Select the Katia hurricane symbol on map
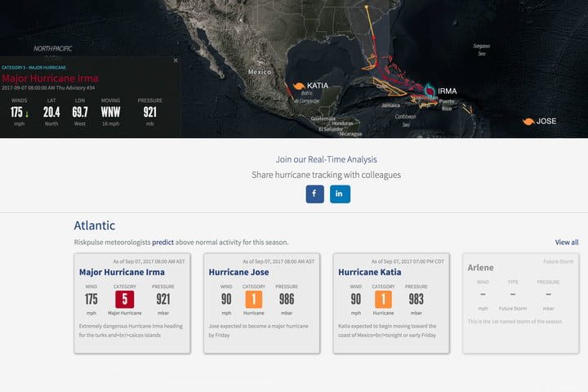This screenshot has height=392, width=588. (300, 85)
